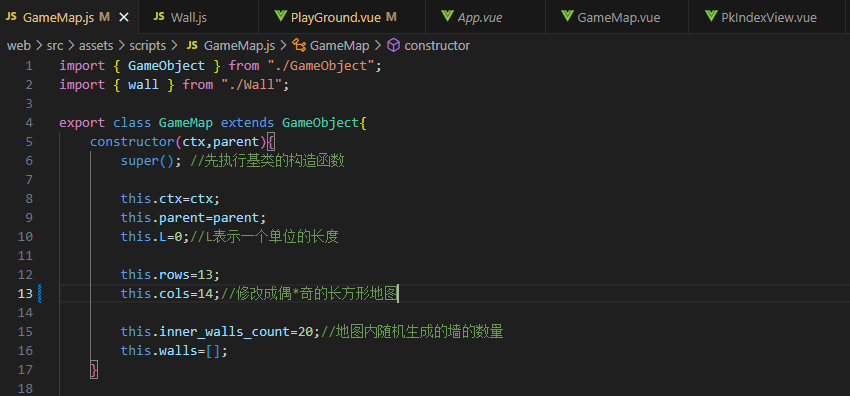Click 'this.parent=parent;' on line 9
850x396 pixels.
(x=194, y=218)
